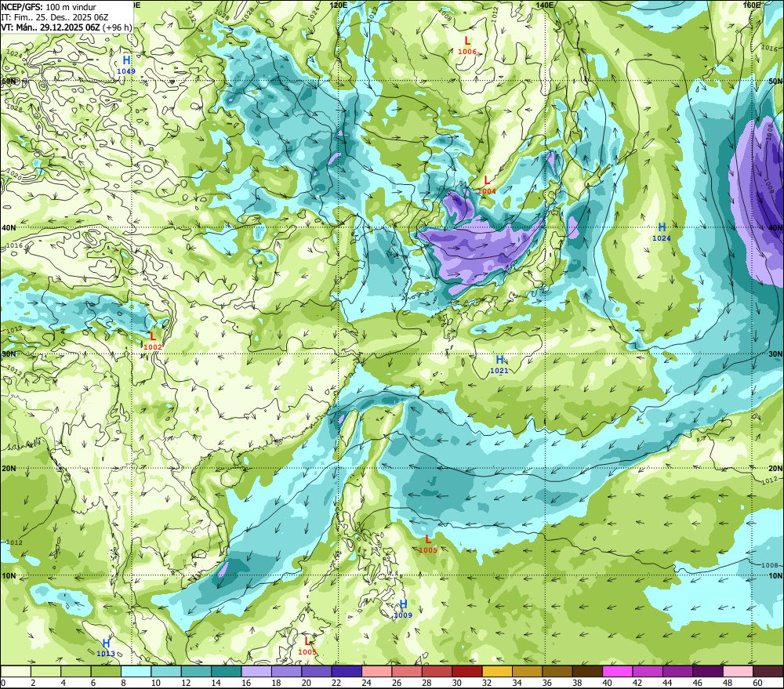Image resolution: width=784 pixels, height=689 pixels.
Task: Select the L 1004 low pressure marker
Action: 487,185
